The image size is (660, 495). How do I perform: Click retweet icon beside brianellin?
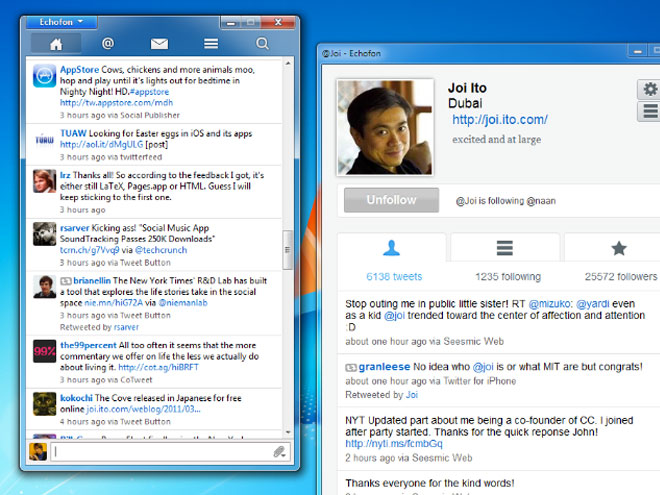[x=66, y=281]
